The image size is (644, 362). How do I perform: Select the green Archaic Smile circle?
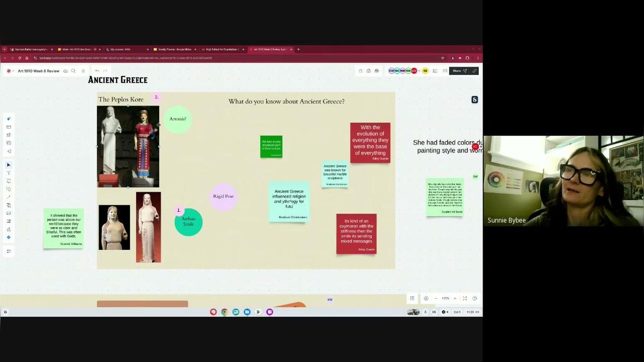point(188,222)
